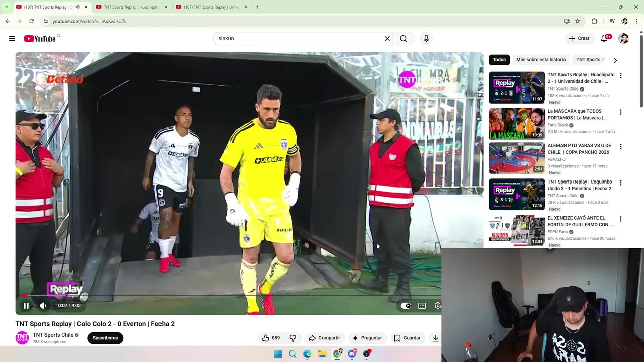Open options for La MÁSCARA video
The width and height of the screenshot is (644, 362).
(620, 112)
